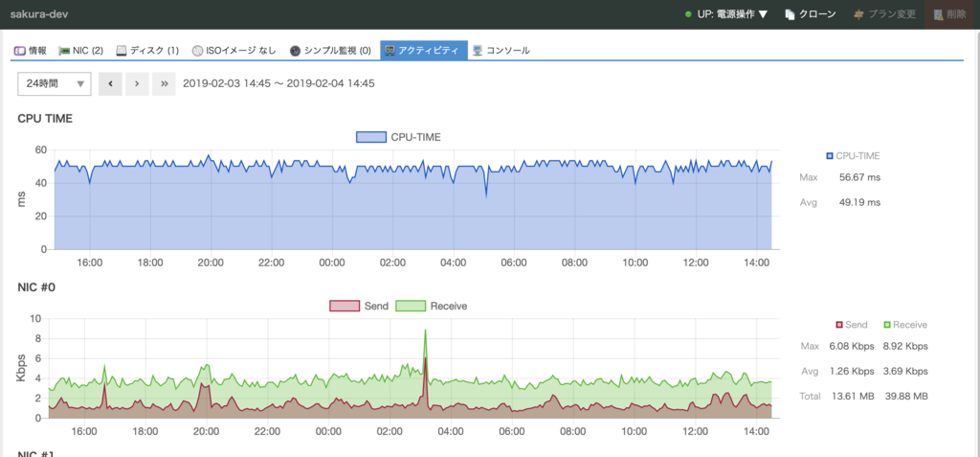Click the 3.69 Kbps Receive average value

point(905,371)
